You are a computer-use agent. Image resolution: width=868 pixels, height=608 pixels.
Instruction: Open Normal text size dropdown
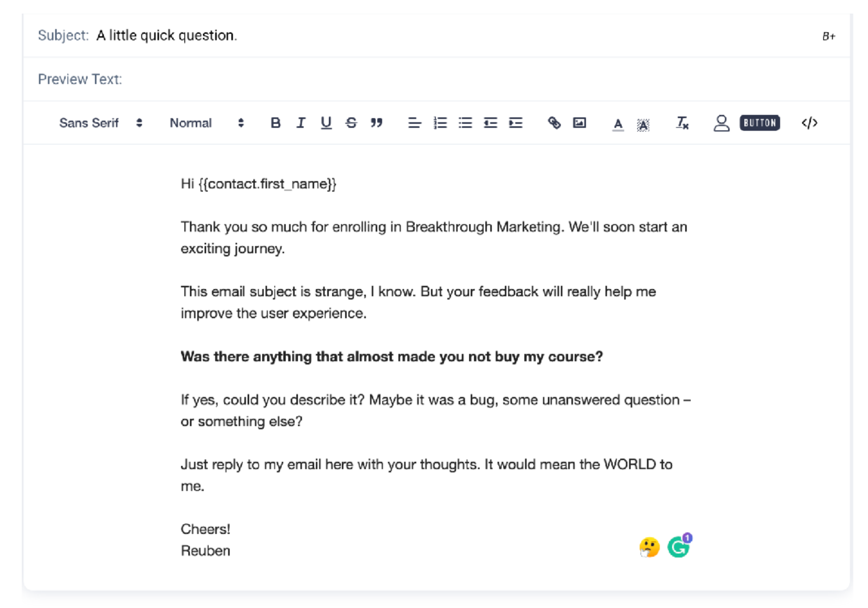[207, 123]
